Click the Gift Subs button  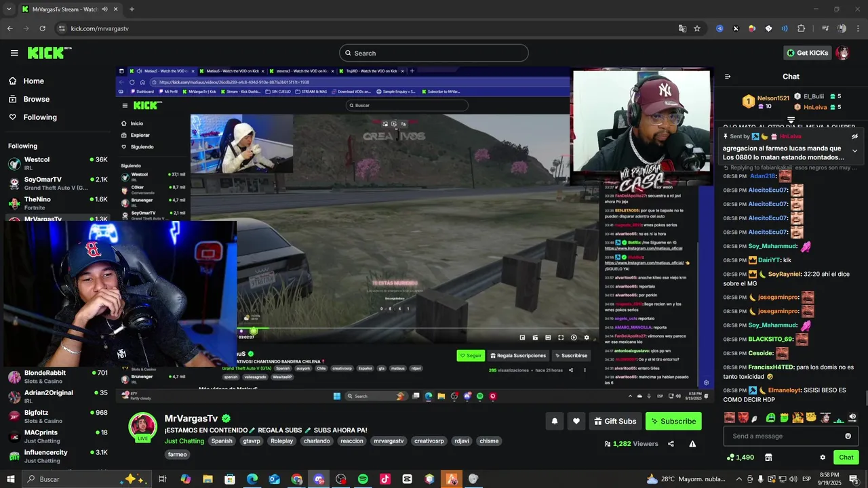pos(615,421)
